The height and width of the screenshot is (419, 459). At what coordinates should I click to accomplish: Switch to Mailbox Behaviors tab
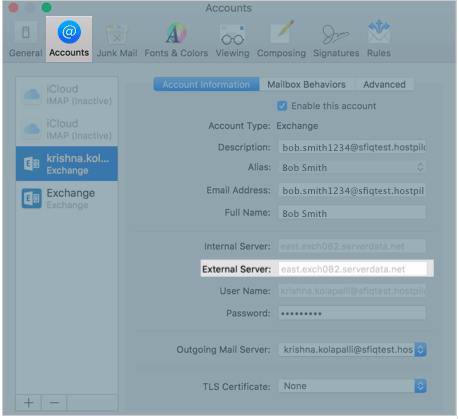pos(306,84)
